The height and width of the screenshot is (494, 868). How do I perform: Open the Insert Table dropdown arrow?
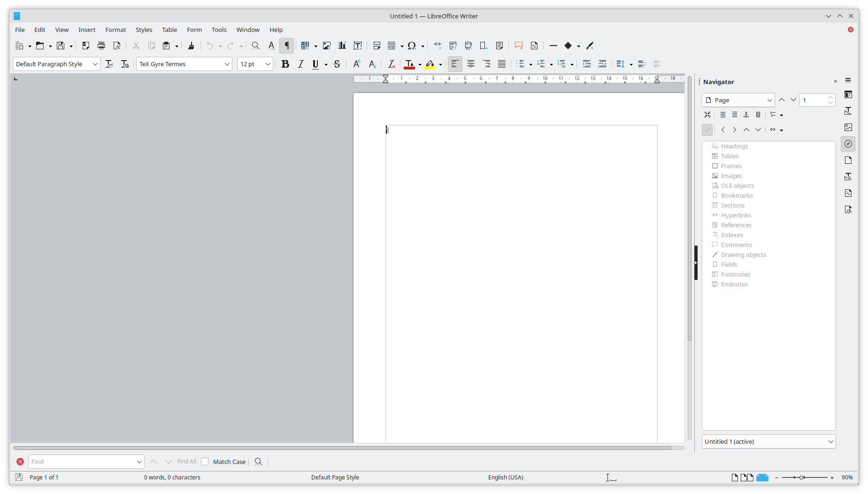(315, 46)
